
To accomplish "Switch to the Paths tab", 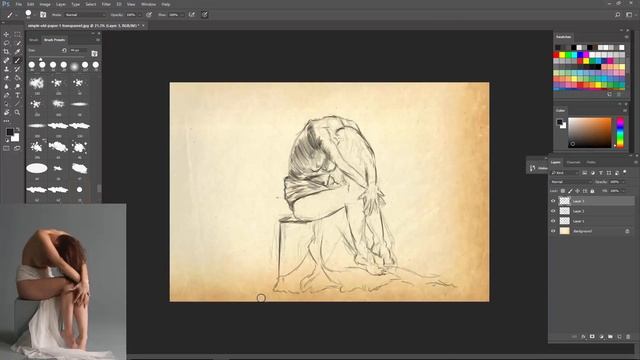I will click(591, 162).
